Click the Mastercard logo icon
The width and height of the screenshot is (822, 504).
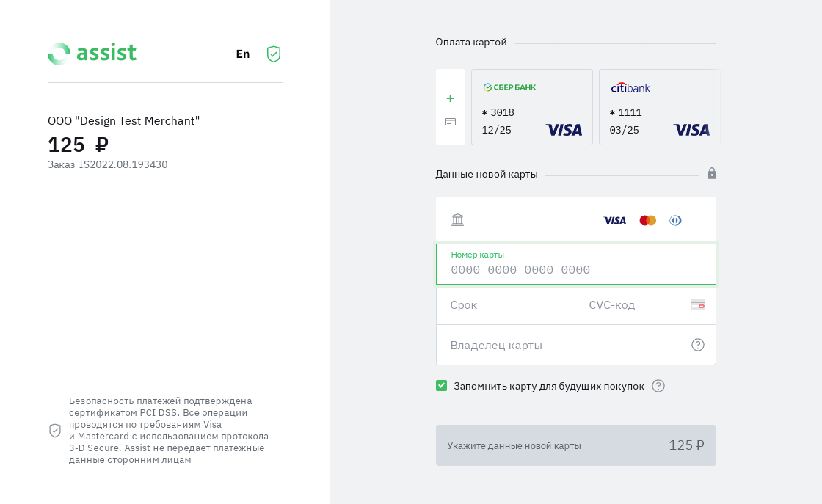point(647,220)
